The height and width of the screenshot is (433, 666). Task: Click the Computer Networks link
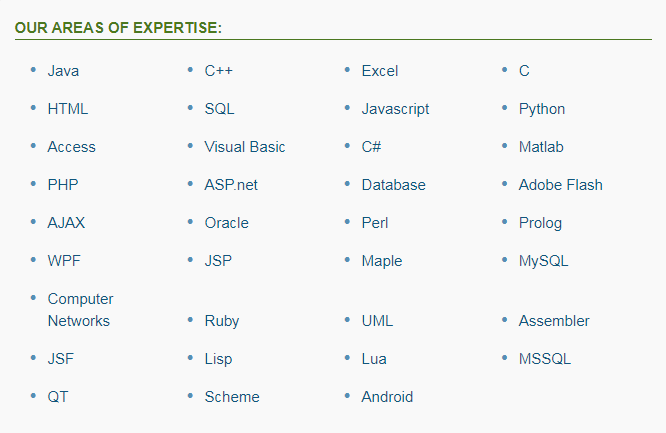pyautogui.click(x=80, y=310)
